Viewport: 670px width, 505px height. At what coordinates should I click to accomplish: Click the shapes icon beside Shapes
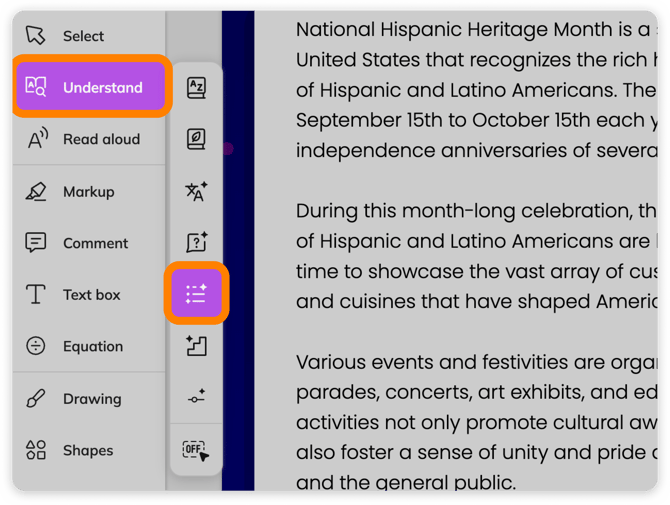pos(35,450)
